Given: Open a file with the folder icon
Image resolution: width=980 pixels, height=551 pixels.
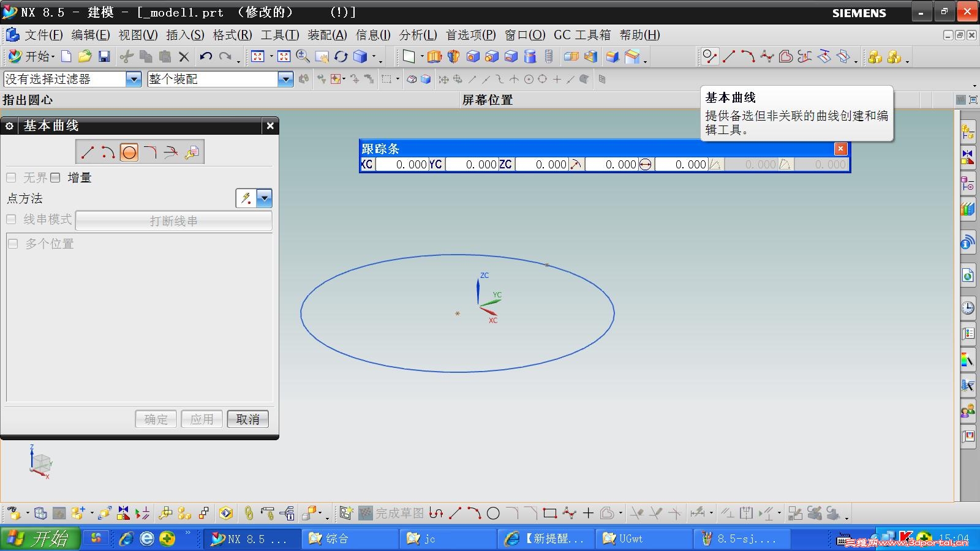Looking at the screenshot, I should (85, 57).
